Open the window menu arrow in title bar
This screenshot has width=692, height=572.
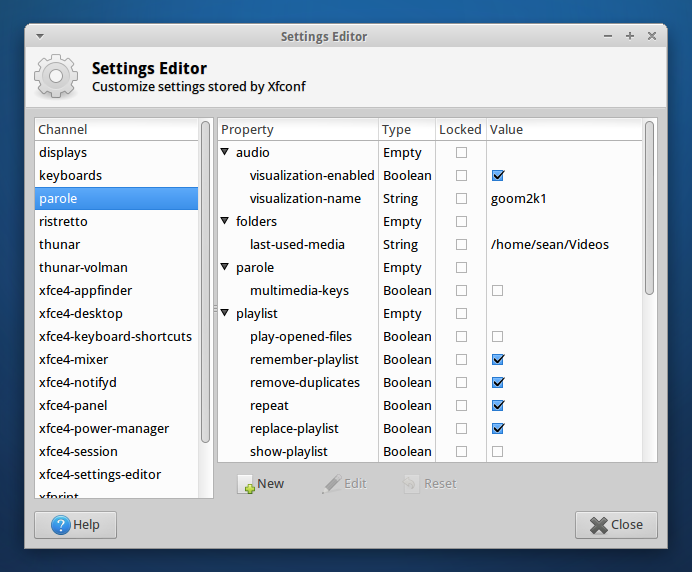(x=40, y=36)
